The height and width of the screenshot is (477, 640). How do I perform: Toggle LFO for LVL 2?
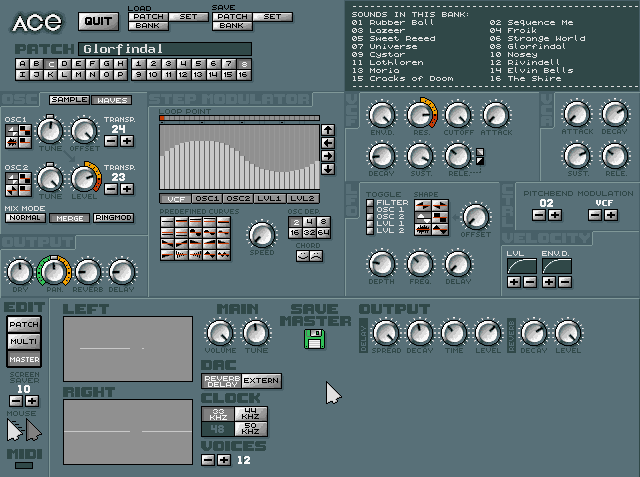[x=369, y=231]
